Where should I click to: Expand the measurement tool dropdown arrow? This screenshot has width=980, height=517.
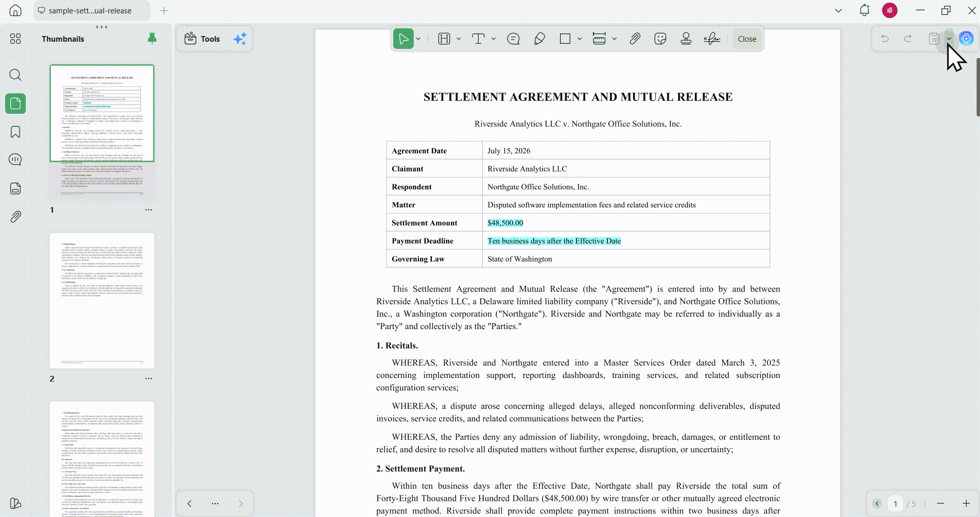[x=614, y=39]
